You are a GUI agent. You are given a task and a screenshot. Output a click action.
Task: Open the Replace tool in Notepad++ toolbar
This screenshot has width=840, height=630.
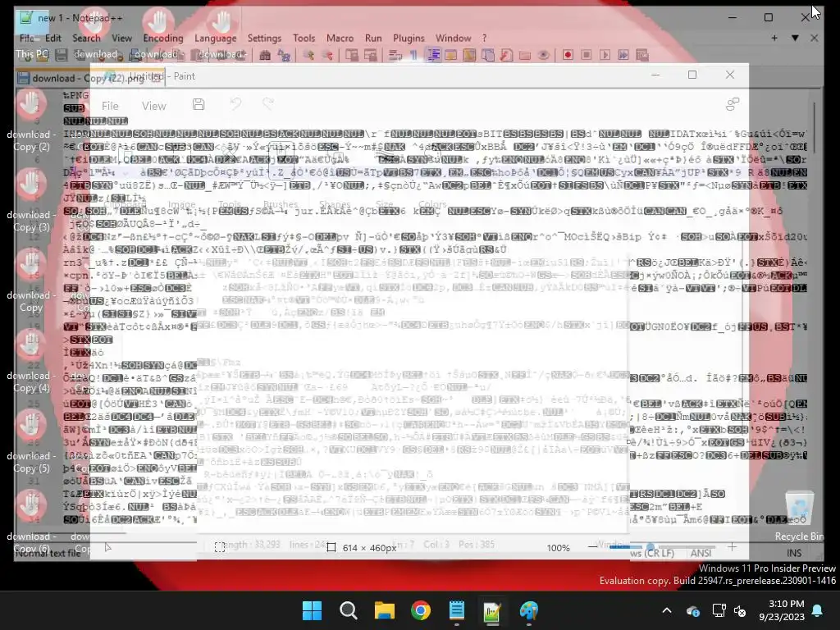(x=283, y=55)
